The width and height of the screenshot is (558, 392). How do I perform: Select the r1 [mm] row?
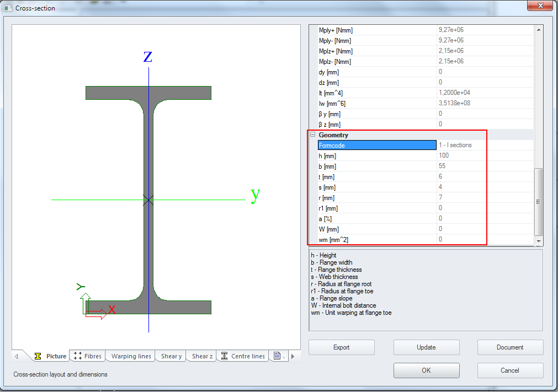[426, 208]
